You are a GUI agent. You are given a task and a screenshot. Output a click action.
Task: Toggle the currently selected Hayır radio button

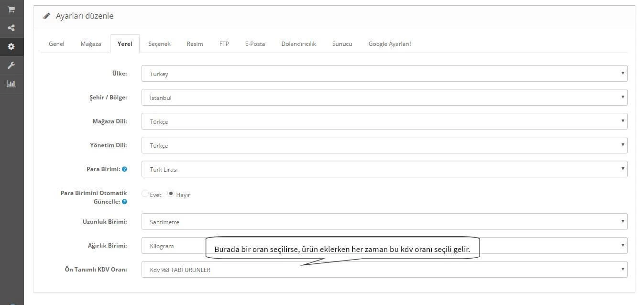click(171, 194)
